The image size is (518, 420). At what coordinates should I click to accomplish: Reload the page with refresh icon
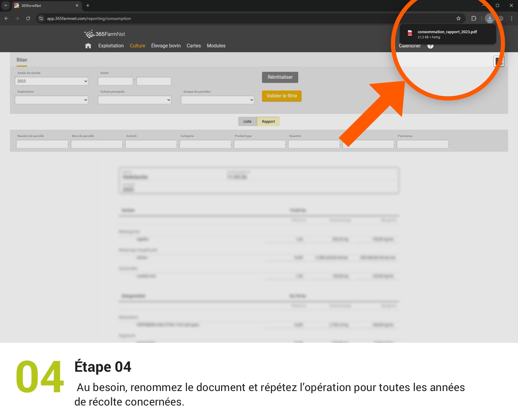tap(28, 18)
